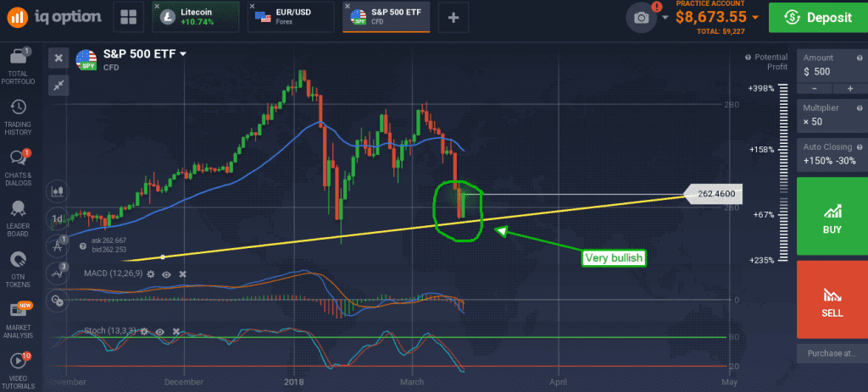Click the help icon next to Multiplier
Screen dimensions: 868x392
[x=860, y=108]
